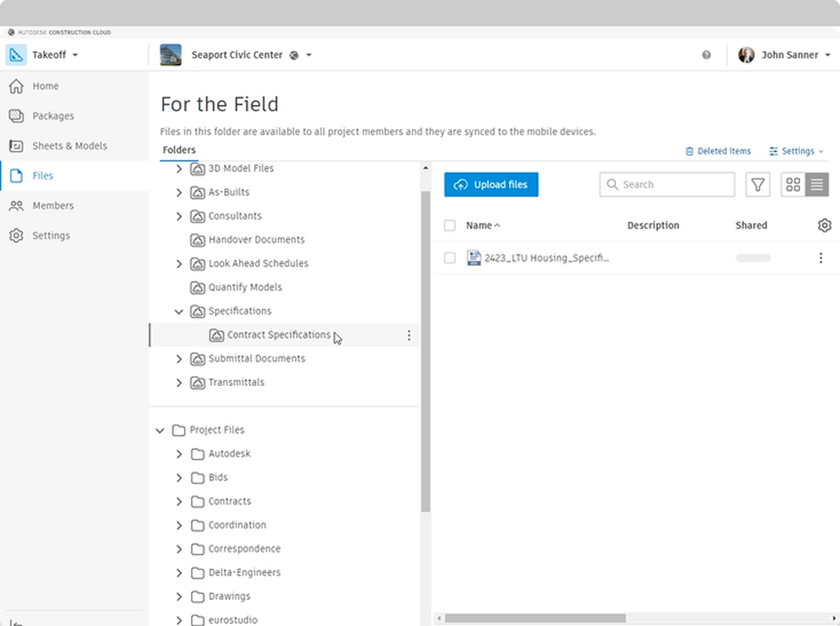
Task: Expand the Submittal Documents folder
Action: pyautogui.click(x=179, y=359)
